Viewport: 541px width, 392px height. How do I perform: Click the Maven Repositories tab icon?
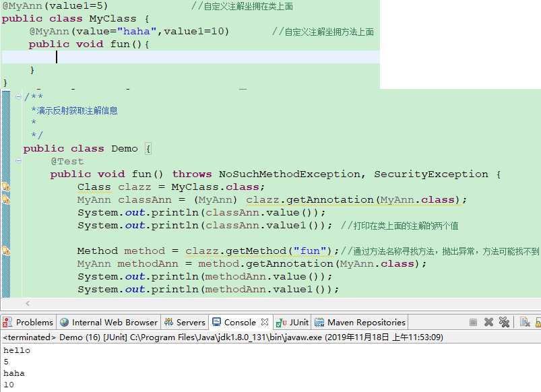(x=319, y=323)
